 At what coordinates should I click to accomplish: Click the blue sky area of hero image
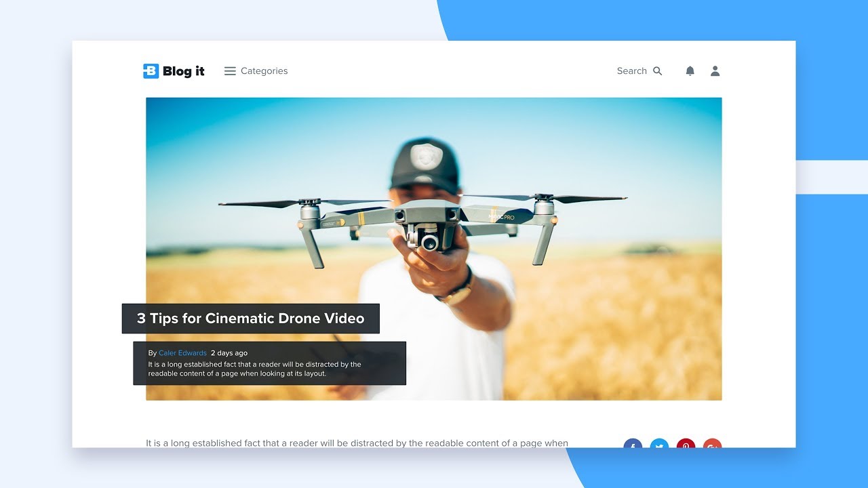tap(271, 149)
